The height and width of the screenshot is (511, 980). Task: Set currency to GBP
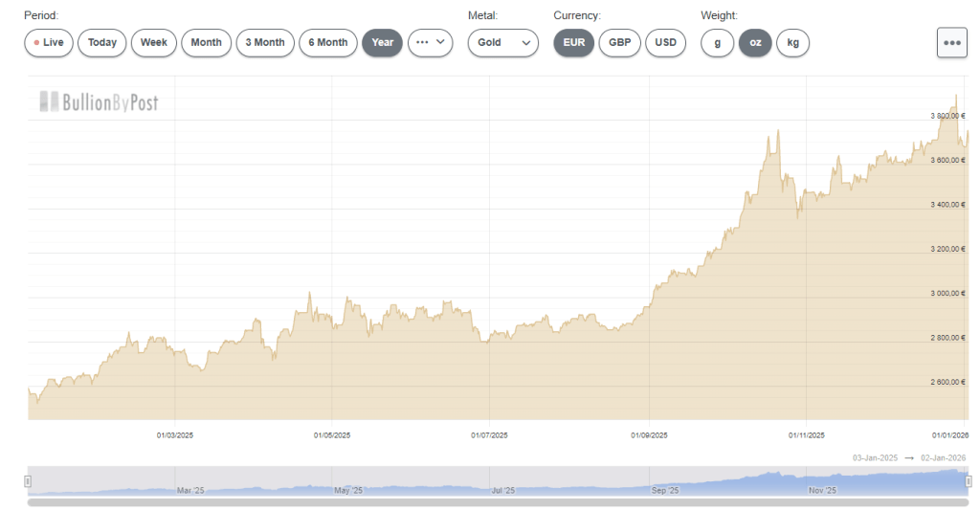[x=619, y=43]
